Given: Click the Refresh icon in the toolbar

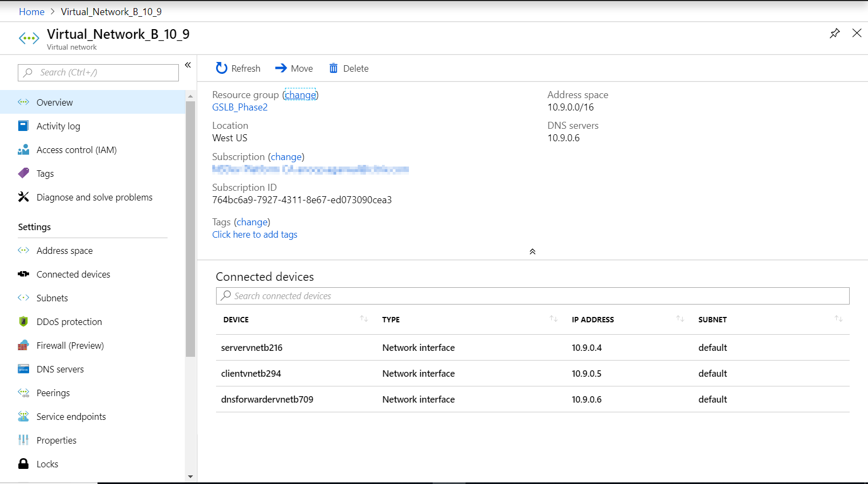Looking at the screenshot, I should coord(221,68).
